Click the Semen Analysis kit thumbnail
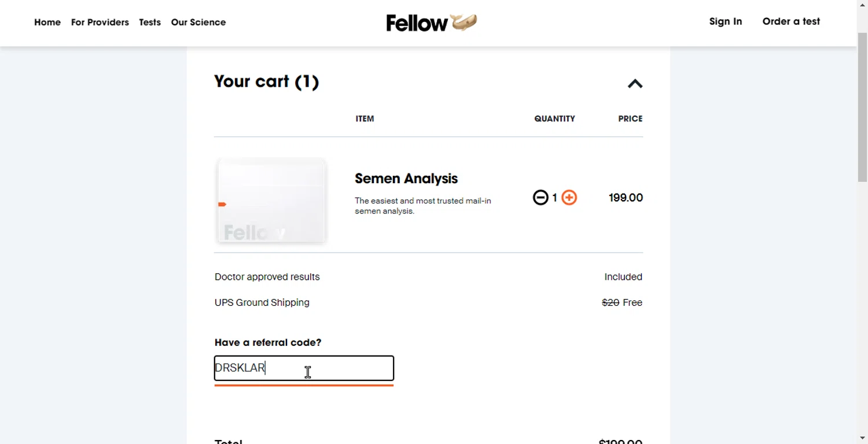The width and height of the screenshot is (868, 444). coord(271,200)
